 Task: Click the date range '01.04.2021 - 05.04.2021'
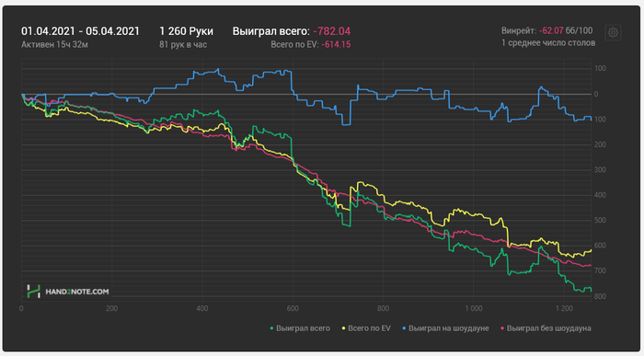coord(81,31)
